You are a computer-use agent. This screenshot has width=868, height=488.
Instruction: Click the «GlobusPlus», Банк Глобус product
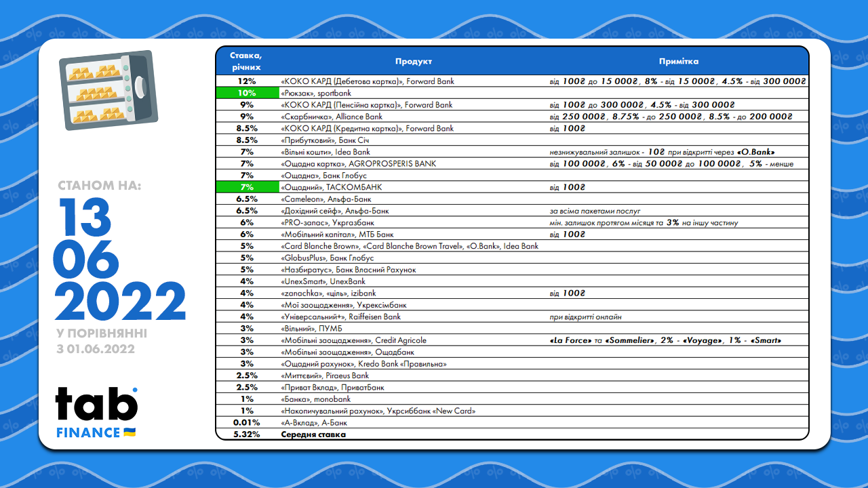pos(327,258)
